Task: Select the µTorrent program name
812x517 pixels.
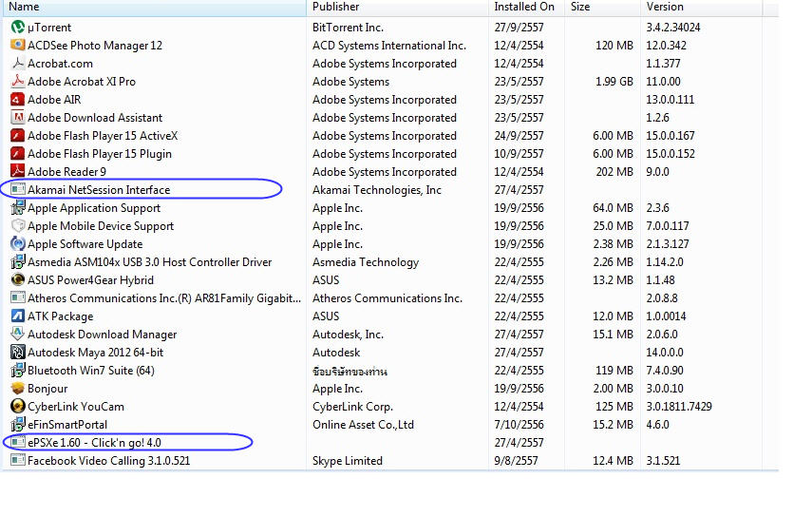Action: [x=49, y=28]
